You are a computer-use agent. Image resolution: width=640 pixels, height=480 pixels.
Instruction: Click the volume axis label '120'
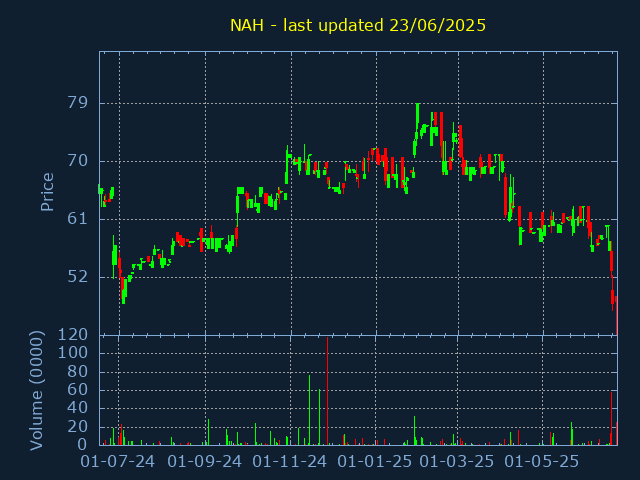click(73, 335)
